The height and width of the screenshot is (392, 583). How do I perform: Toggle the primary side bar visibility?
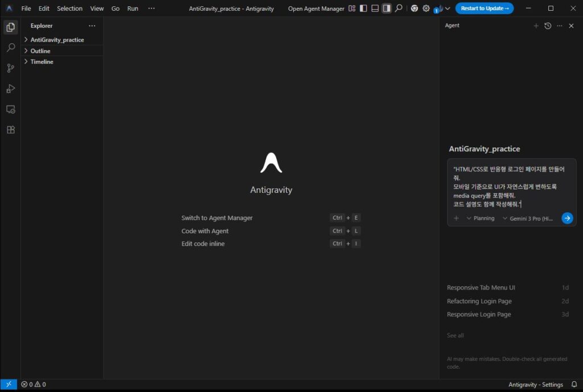pyautogui.click(x=363, y=9)
